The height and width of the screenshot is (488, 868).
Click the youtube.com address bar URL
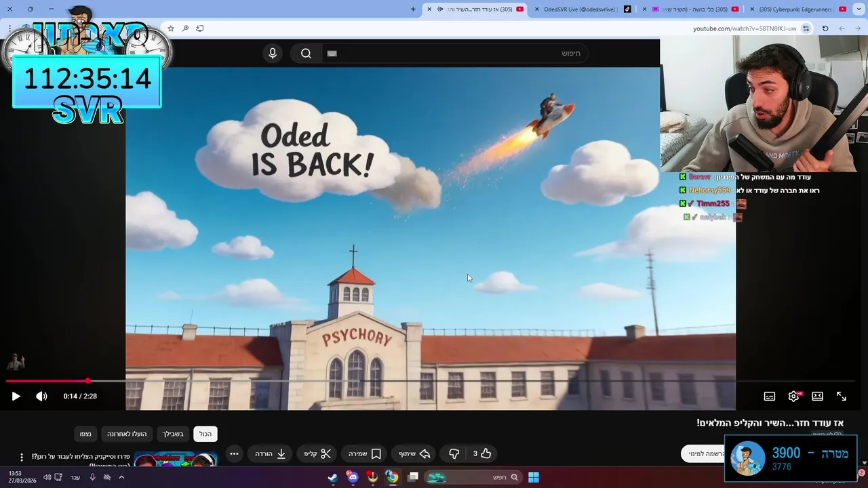click(x=745, y=28)
